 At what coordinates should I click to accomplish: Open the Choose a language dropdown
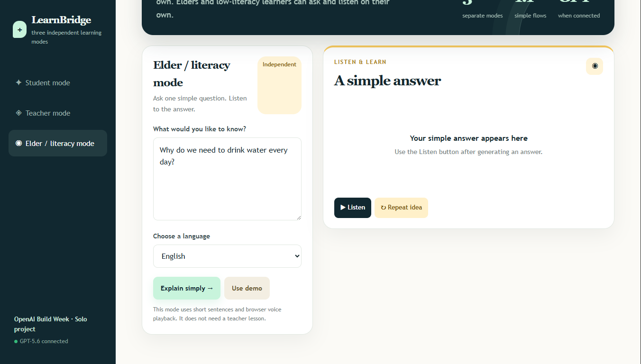point(227,256)
